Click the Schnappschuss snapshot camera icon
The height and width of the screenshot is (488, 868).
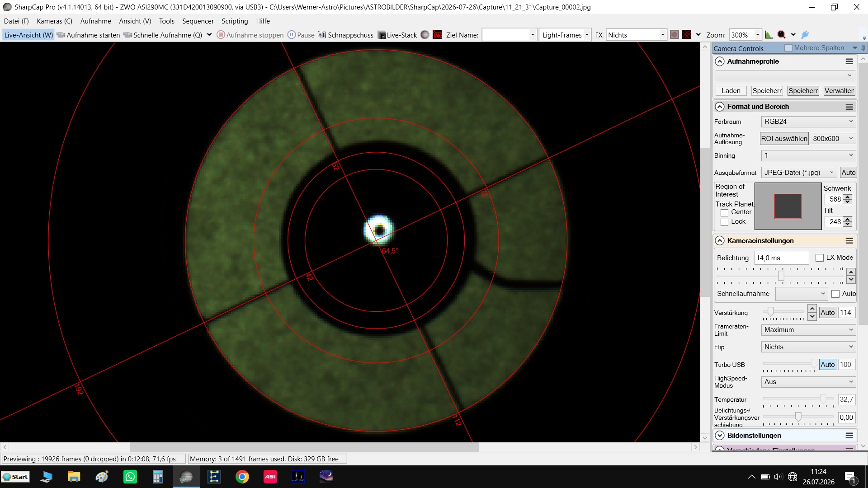322,35
